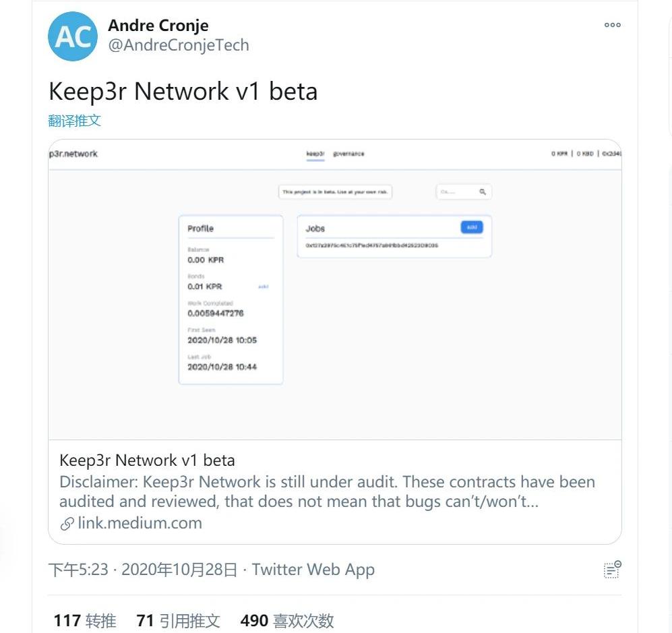
Task: Open the job contract address under Jobs
Action: coord(371,245)
